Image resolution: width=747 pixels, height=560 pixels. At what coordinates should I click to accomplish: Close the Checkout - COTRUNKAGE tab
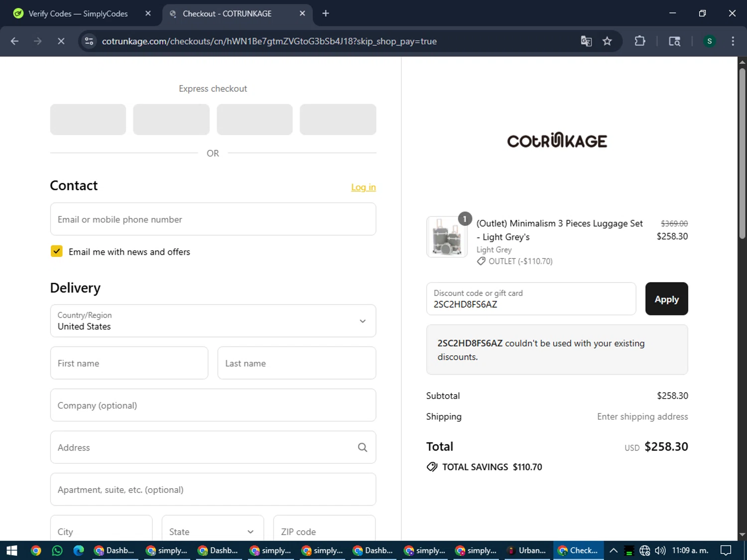point(302,13)
